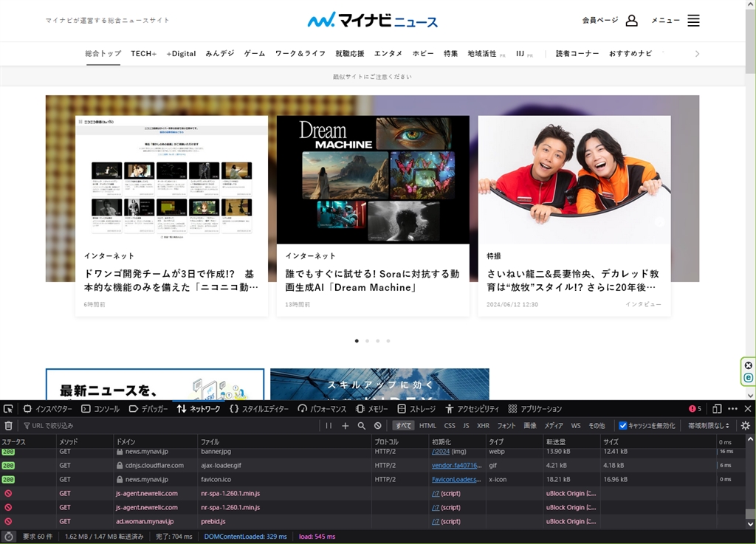Open the Dream Machine article link
Viewport: 756px width, 544px height.
click(372, 280)
